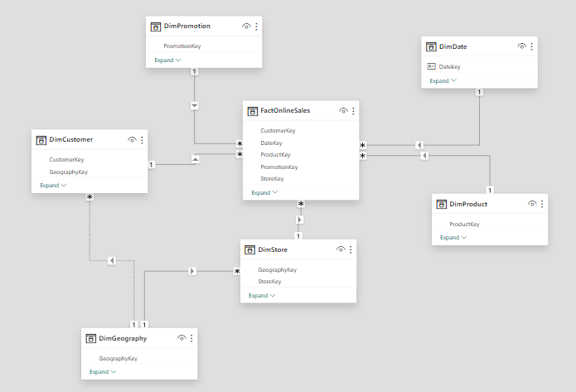Image resolution: width=576 pixels, height=392 pixels.
Task: Click the DimStore table icon
Action: [249, 249]
